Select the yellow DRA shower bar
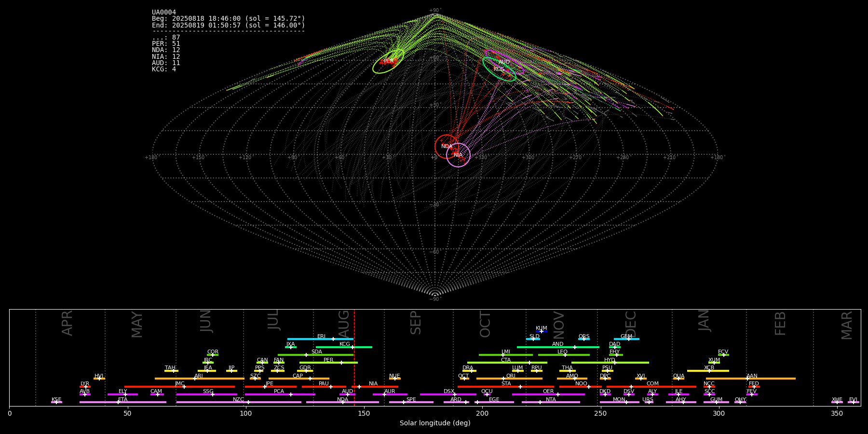 pyautogui.click(x=470, y=371)
